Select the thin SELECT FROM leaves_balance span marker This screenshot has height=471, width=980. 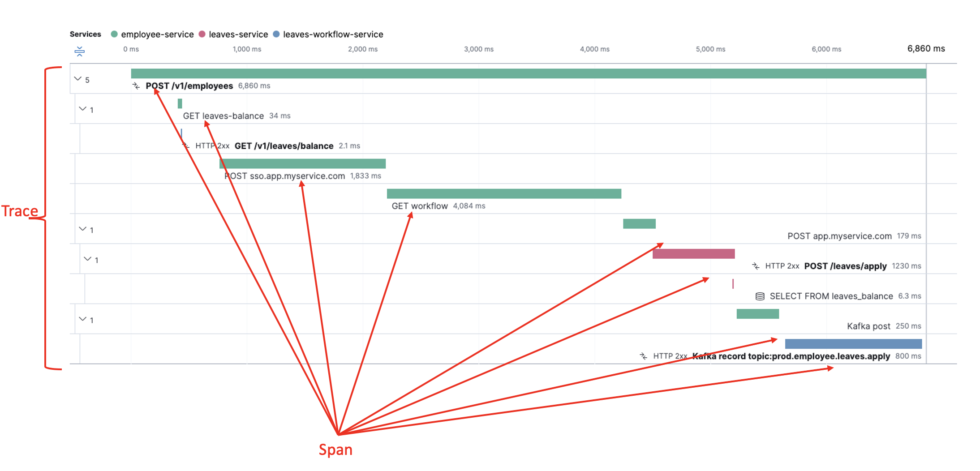(x=733, y=283)
